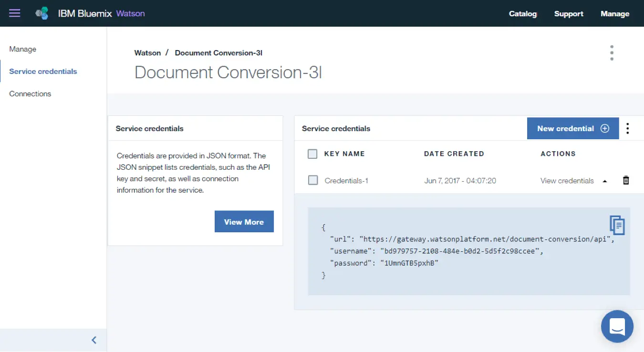This screenshot has width=644, height=352.
Task: Open the Catalog menu
Action: pyautogui.click(x=522, y=13)
